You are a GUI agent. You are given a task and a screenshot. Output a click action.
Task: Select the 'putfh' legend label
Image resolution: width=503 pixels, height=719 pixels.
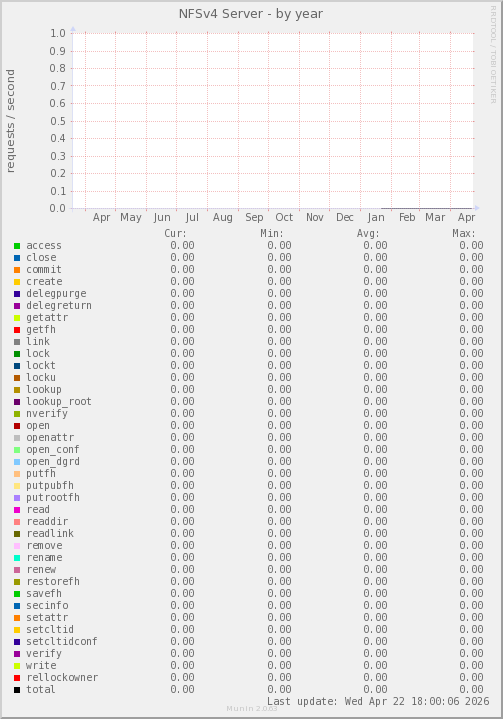pyautogui.click(x=41, y=473)
